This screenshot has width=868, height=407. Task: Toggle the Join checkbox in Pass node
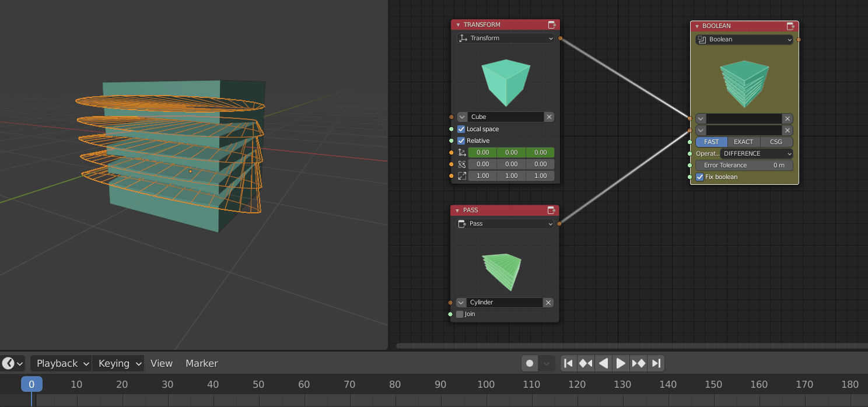pyautogui.click(x=460, y=314)
